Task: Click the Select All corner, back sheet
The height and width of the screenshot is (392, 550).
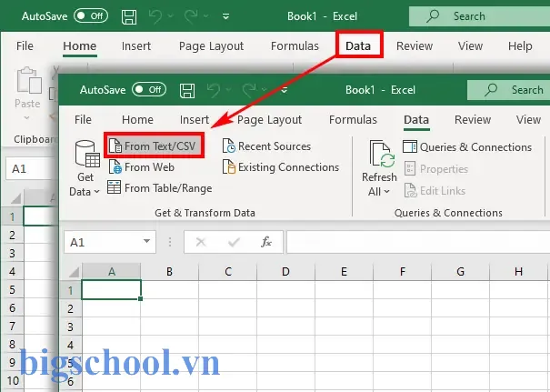Action: click(15, 198)
